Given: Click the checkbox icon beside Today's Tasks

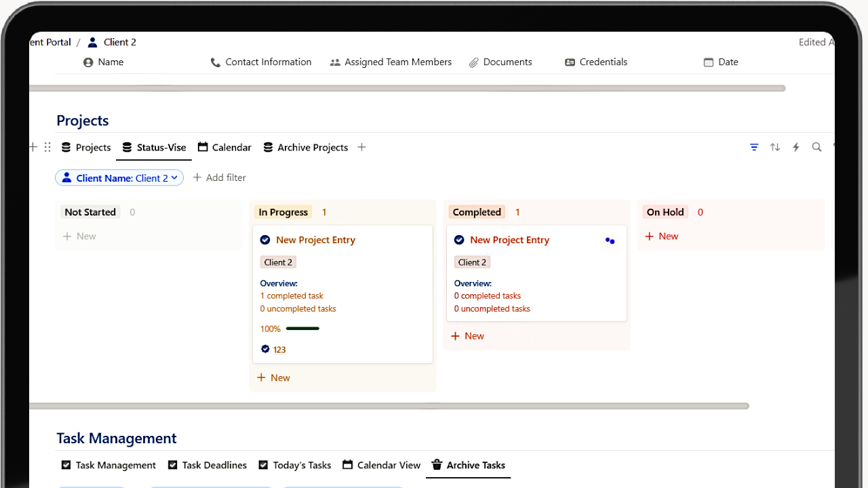Looking at the screenshot, I should 262,465.
